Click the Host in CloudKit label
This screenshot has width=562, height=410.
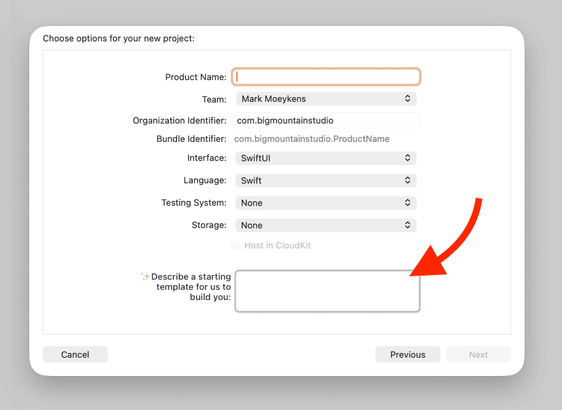coord(277,245)
